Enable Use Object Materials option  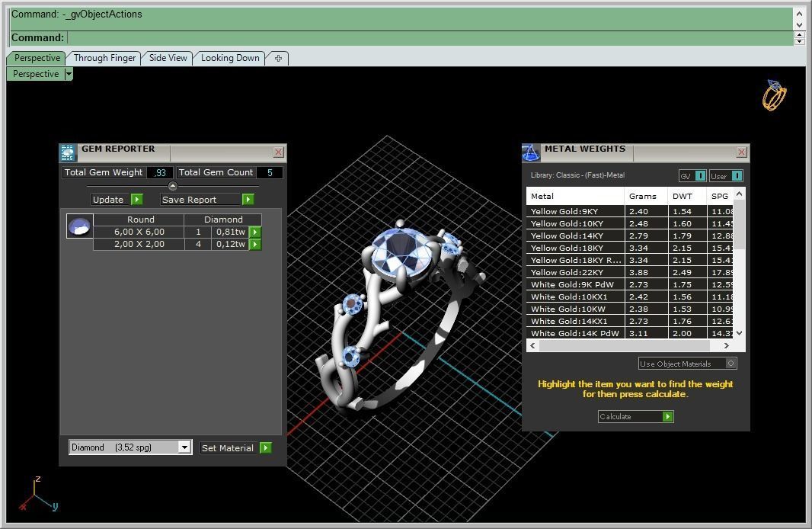point(730,364)
